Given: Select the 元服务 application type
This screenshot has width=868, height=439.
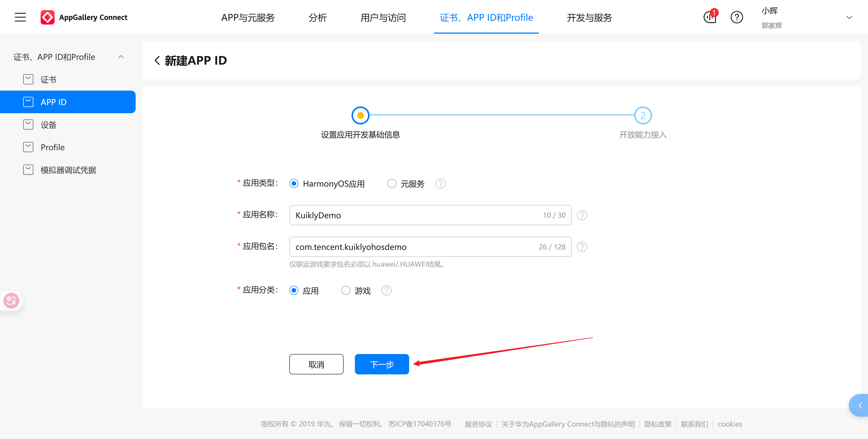Looking at the screenshot, I should pos(392,184).
